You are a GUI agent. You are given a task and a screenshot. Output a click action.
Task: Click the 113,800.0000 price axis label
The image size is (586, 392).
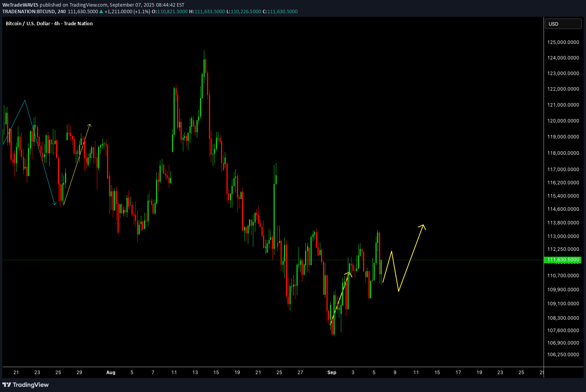563,223
